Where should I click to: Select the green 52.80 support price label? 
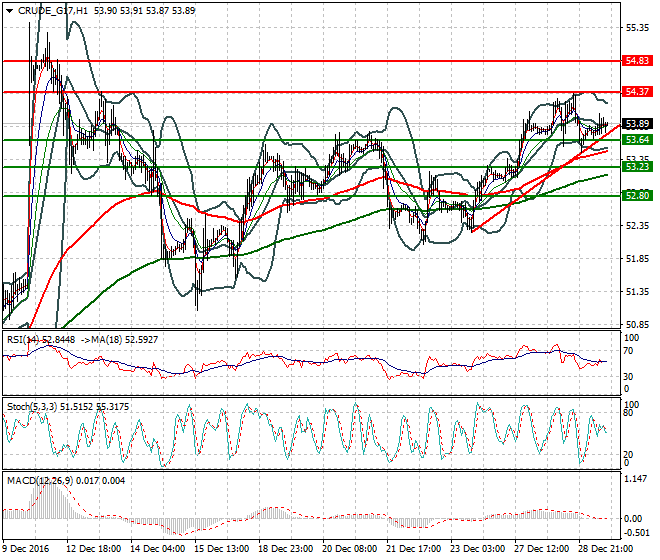[x=637, y=196]
